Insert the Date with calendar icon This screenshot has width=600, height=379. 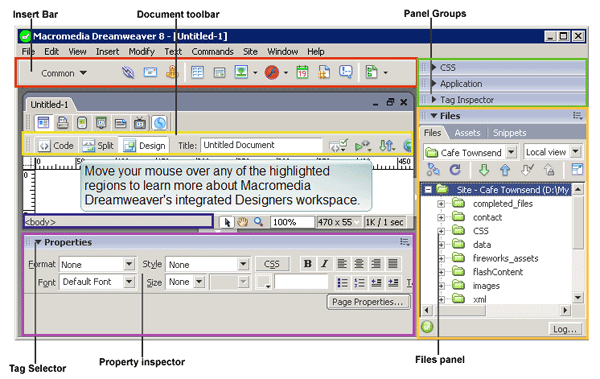[302, 72]
